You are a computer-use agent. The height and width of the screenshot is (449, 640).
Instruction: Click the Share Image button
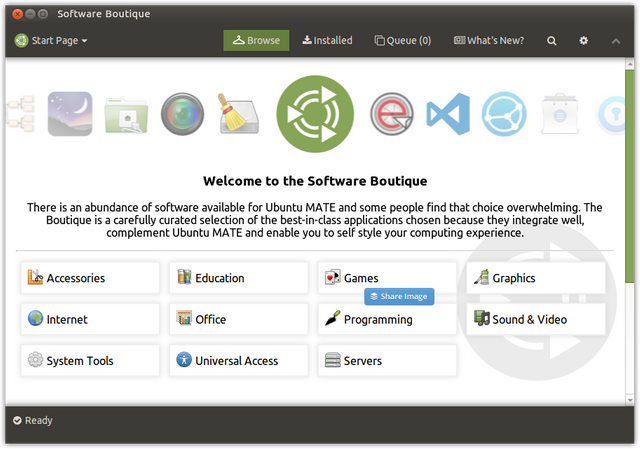coord(399,296)
